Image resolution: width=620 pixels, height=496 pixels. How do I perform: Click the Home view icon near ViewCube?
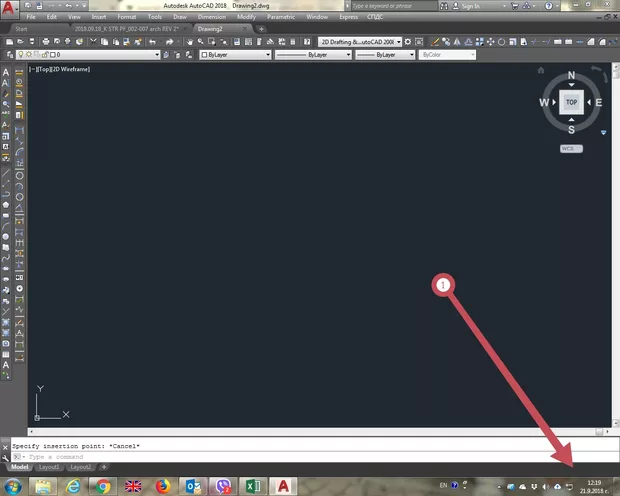541,70
